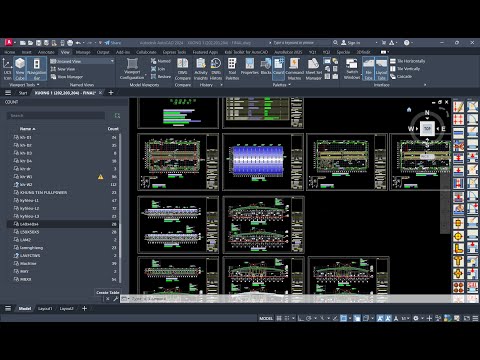Toggle the File Tabs display button
The height and width of the screenshot is (360, 480).
pos(368,69)
